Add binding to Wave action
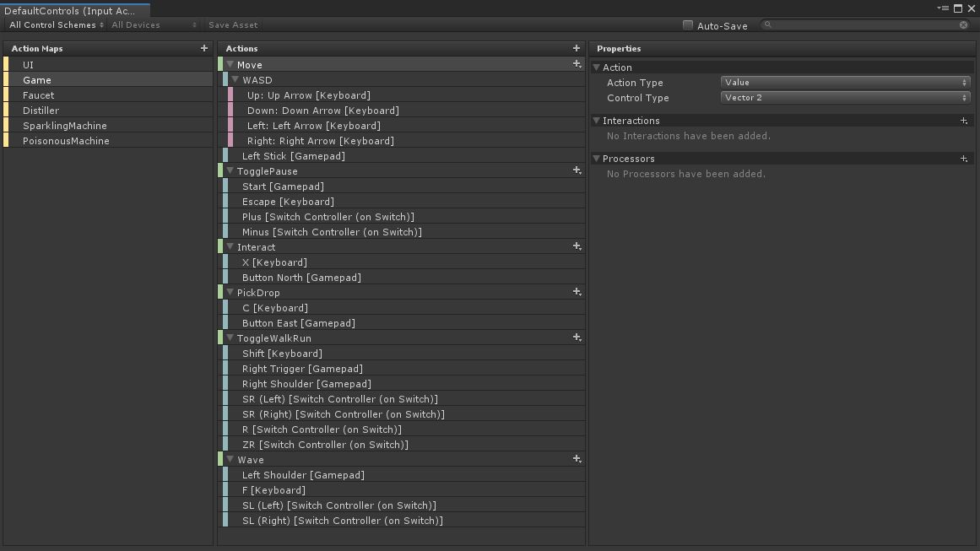This screenshot has height=551, width=980. (577, 459)
